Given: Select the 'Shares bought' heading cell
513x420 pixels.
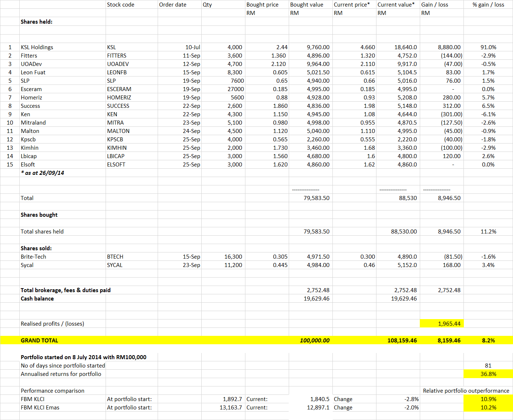Looking at the screenshot, I should pyautogui.click(x=63, y=215).
